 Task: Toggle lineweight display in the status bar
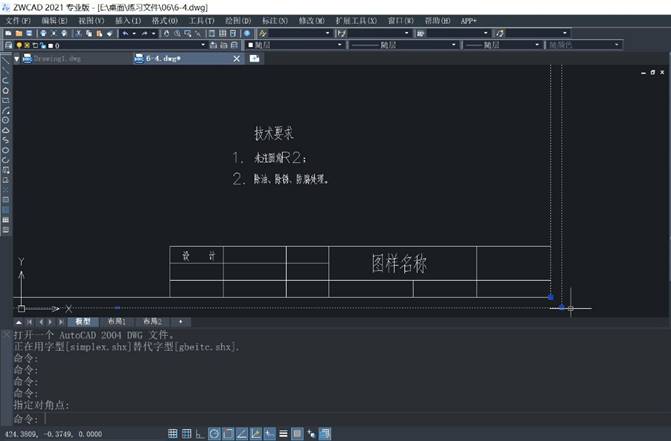tap(283, 434)
